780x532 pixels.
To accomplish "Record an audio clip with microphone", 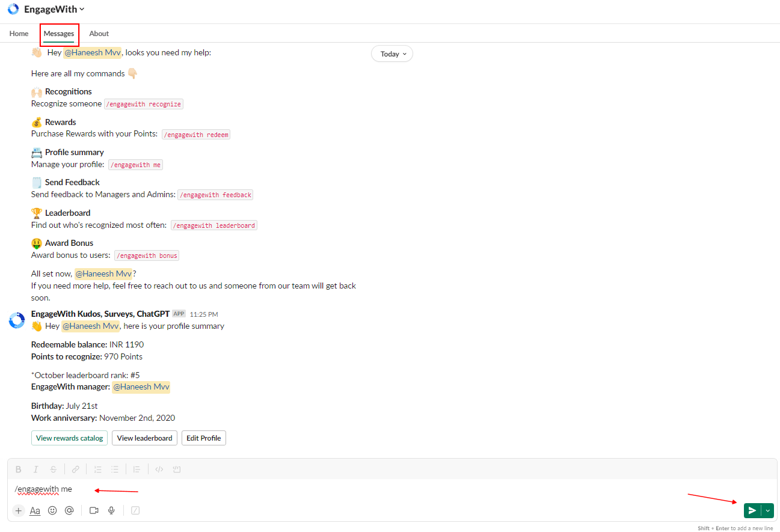I will coord(111,510).
